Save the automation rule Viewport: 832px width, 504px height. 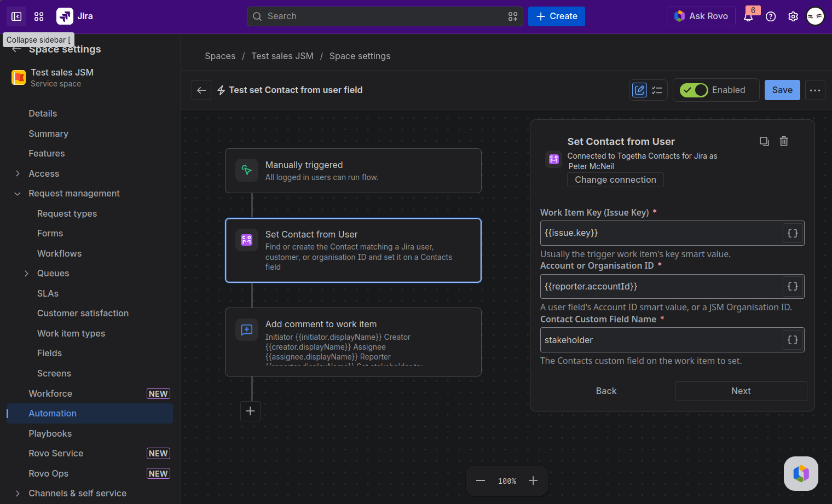(782, 90)
